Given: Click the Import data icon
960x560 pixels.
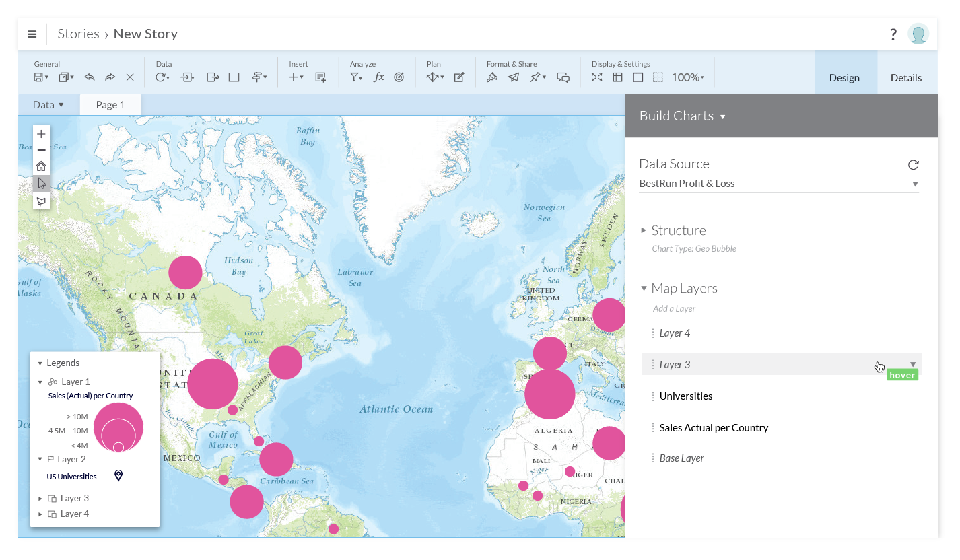Looking at the screenshot, I should point(186,77).
